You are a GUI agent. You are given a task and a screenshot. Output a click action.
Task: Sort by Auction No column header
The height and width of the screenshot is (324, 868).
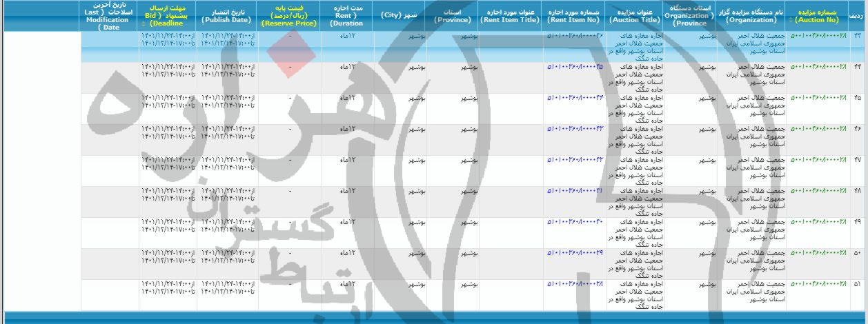818,16
